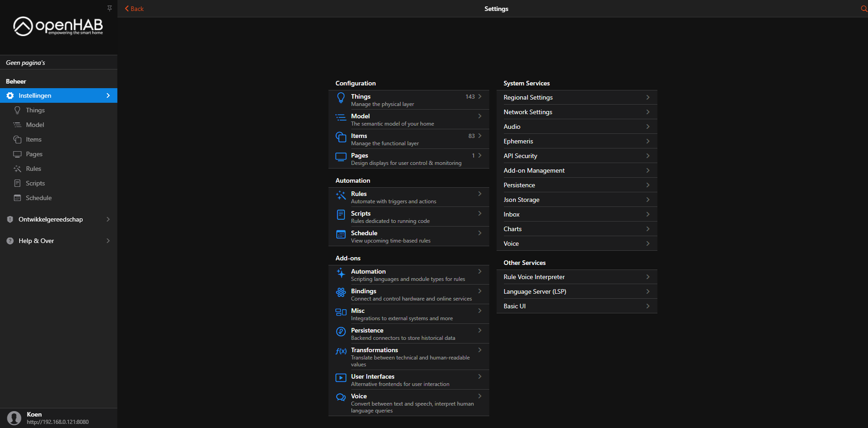Click the User Interfaces play icon

click(341, 378)
